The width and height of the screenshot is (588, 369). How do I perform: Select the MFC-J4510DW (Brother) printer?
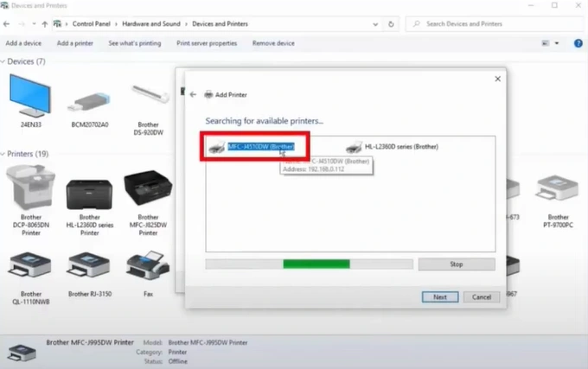point(258,147)
